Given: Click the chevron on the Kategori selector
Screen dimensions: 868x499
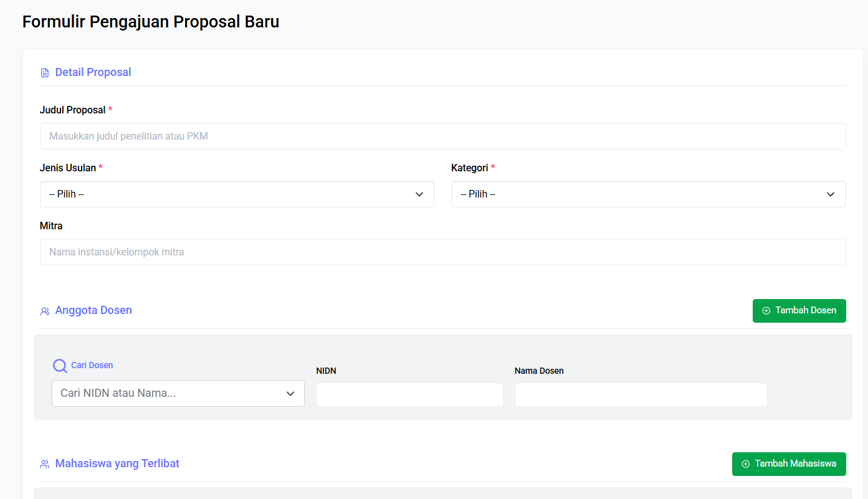Looking at the screenshot, I should coord(831,194).
